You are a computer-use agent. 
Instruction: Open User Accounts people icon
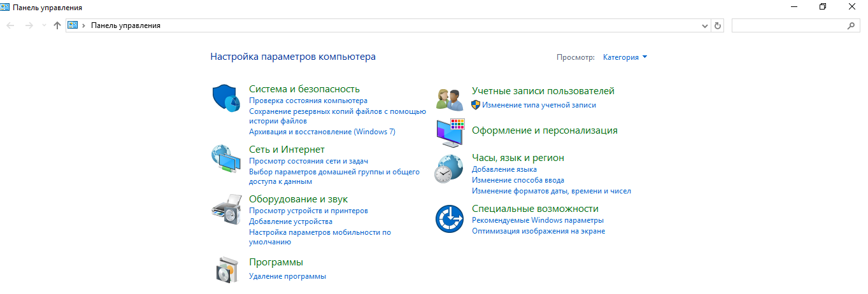tap(450, 99)
